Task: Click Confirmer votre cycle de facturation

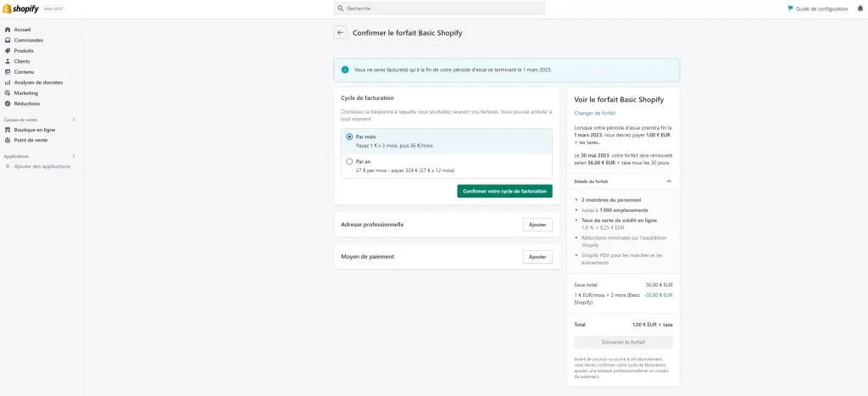Action: [504, 191]
